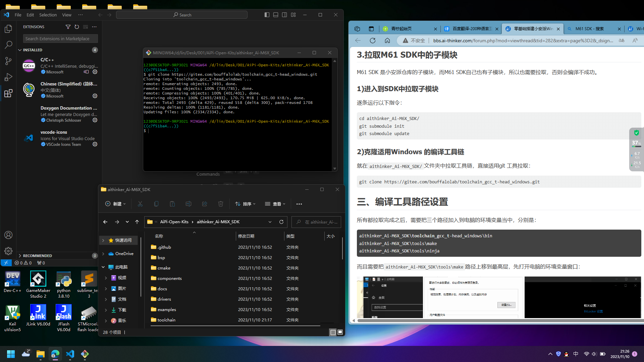
Task: Clear extensions search results icon
Action: 86,27
